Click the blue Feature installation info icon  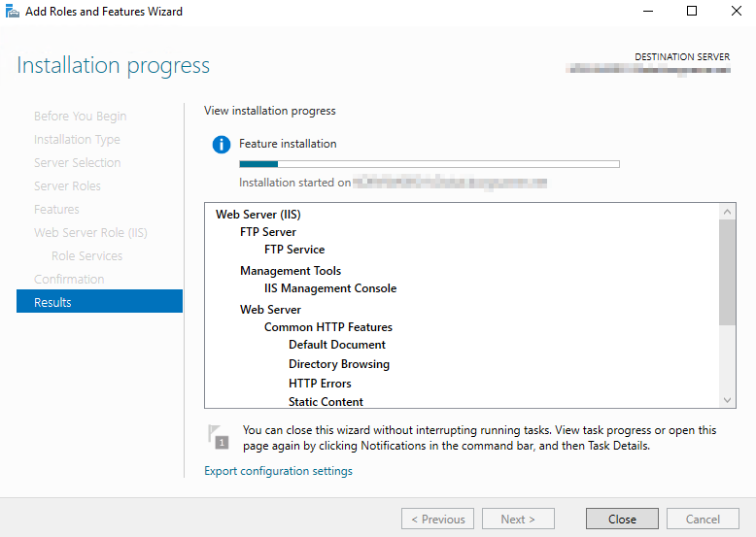coord(222,144)
